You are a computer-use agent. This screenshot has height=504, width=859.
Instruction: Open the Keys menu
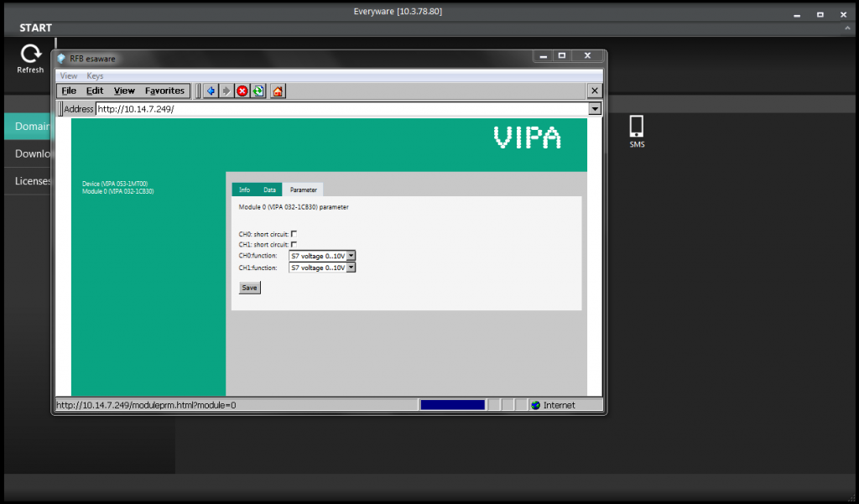click(x=95, y=76)
